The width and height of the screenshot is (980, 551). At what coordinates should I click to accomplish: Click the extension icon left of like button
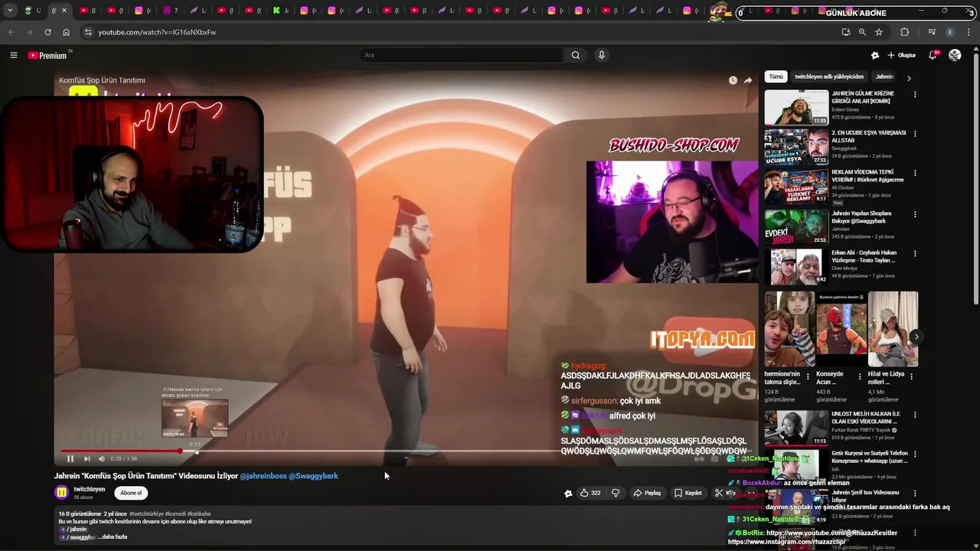(x=568, y=494)
